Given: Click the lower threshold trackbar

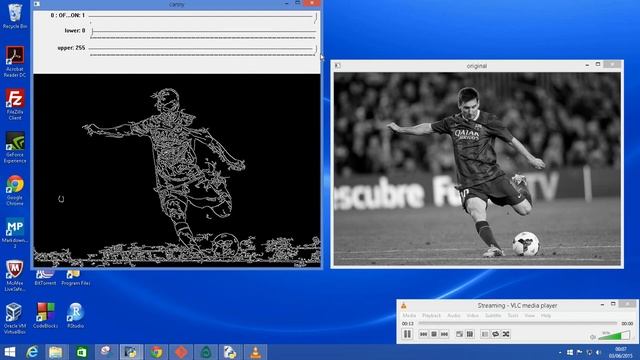Looking at the screenshot, I should (203, 33).
